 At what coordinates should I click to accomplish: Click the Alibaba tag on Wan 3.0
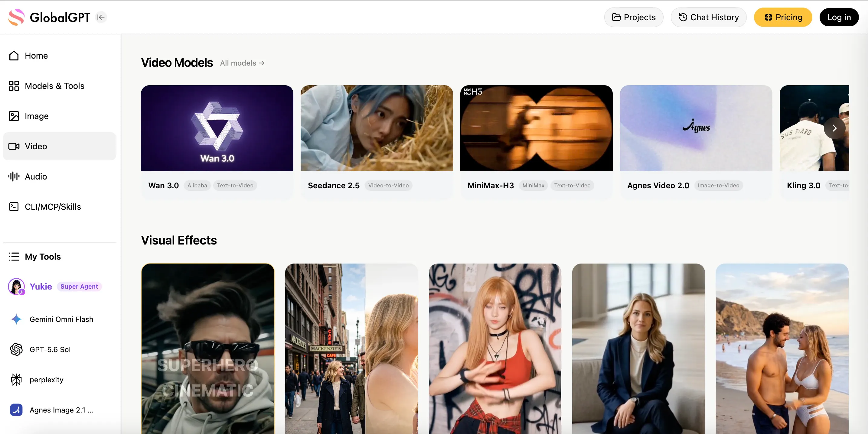point(197,186)
